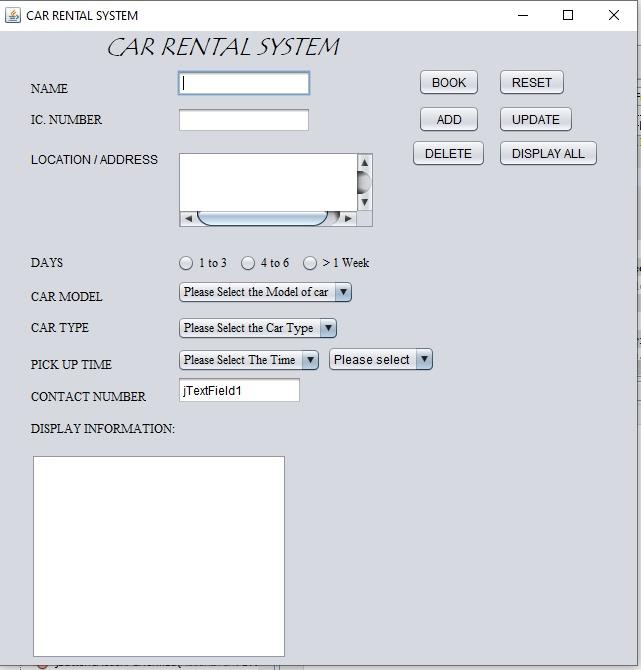Click the address box vertical scrollbar thumb
Viewport: 641px width, 670px height.
(x=364, y=182)
